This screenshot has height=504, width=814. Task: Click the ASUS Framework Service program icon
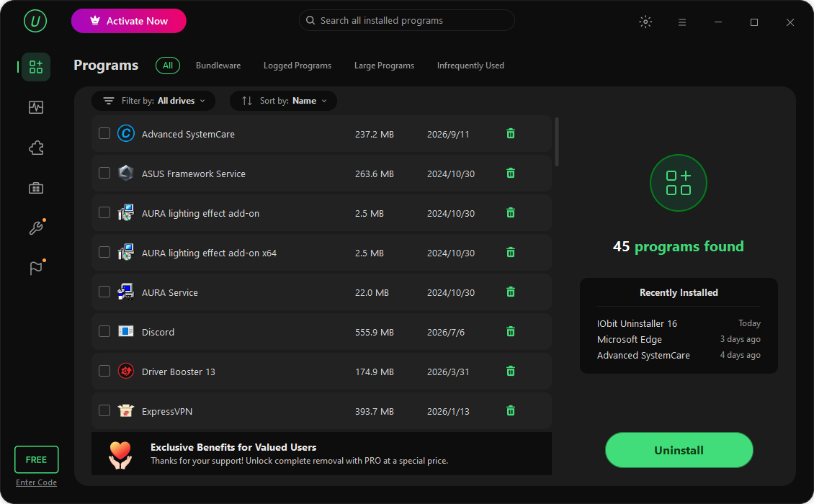pos(125,173)
